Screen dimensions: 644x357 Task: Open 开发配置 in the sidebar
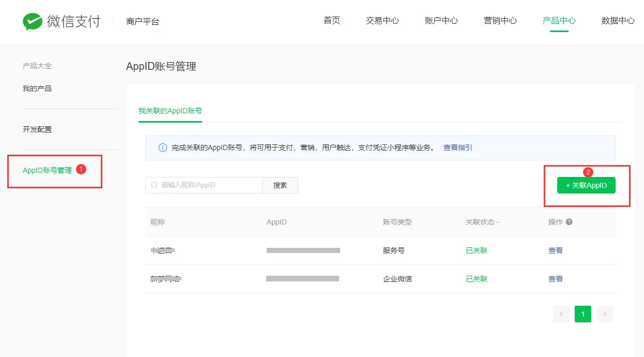click(37, 129)
